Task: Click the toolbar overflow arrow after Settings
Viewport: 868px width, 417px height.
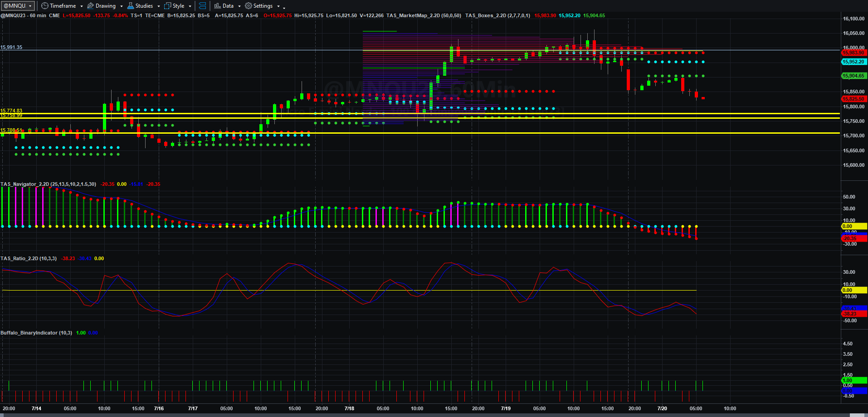Action: [284, 7]
